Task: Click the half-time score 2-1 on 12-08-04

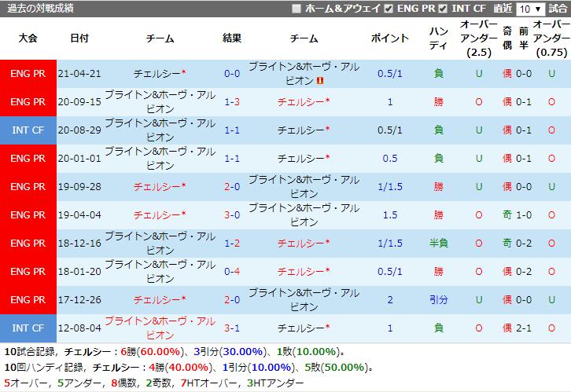Action: 524,328
